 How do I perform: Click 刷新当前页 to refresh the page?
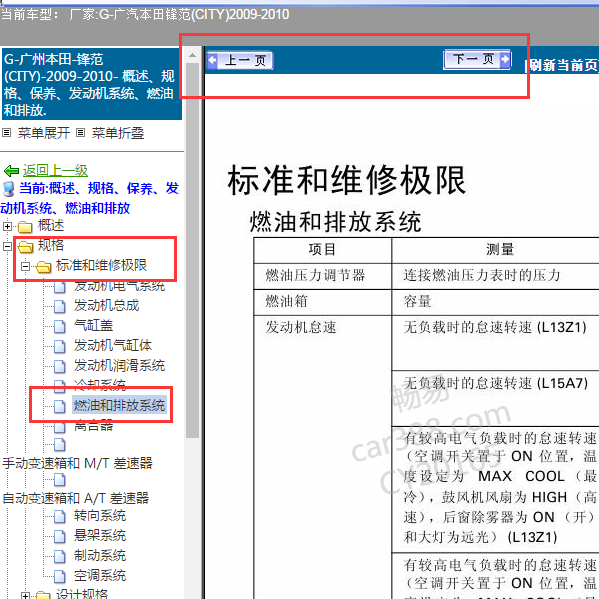[x=564, y=65]
